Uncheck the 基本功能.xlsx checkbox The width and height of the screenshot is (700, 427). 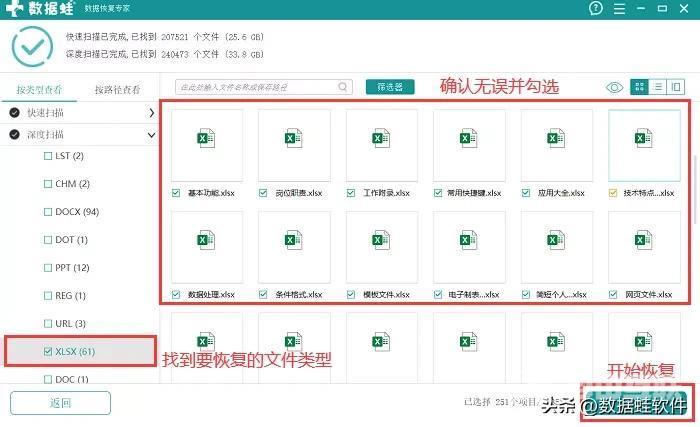tap(176, 193)
